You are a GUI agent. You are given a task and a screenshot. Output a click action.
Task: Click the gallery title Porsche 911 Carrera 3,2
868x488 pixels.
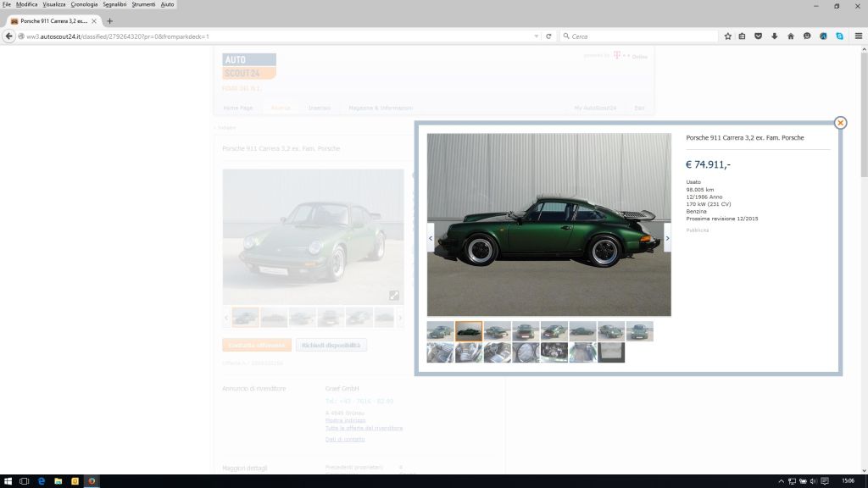point(744,138)
